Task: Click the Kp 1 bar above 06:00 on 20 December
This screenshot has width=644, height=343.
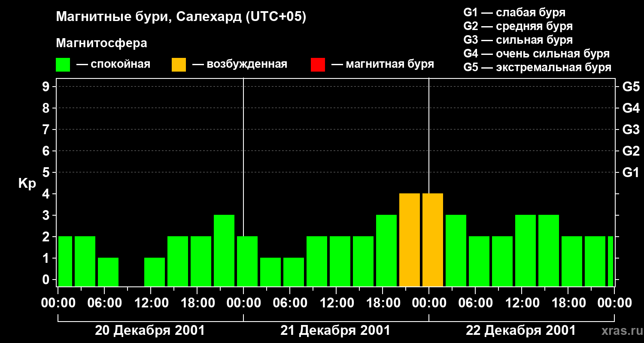Action: tap(108, 272)
